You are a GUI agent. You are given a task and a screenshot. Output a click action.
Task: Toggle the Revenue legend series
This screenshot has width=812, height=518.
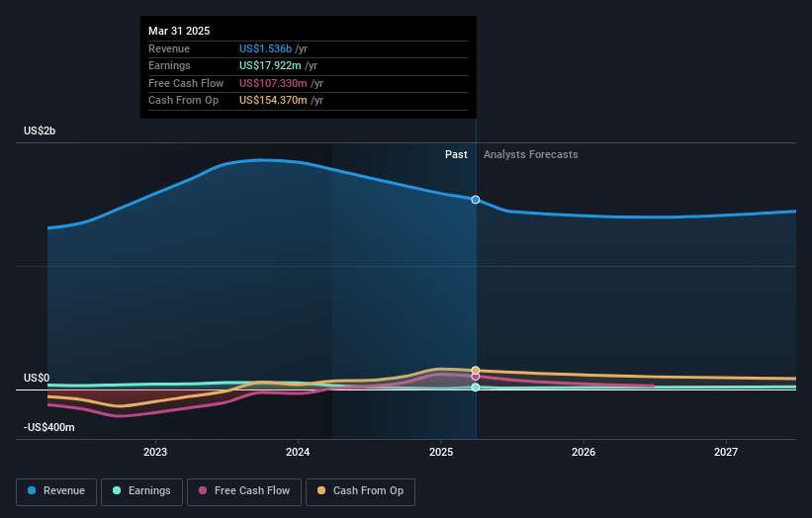tap(56, 491)
